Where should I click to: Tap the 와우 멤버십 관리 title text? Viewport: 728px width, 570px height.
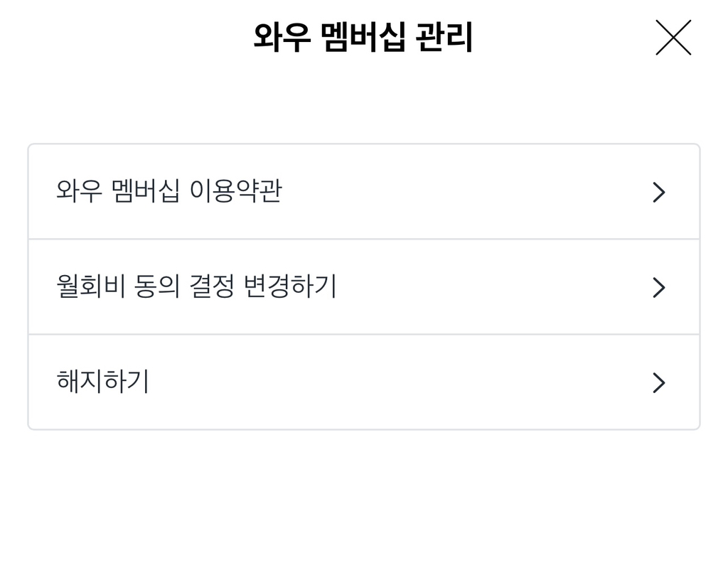(364, 38)
